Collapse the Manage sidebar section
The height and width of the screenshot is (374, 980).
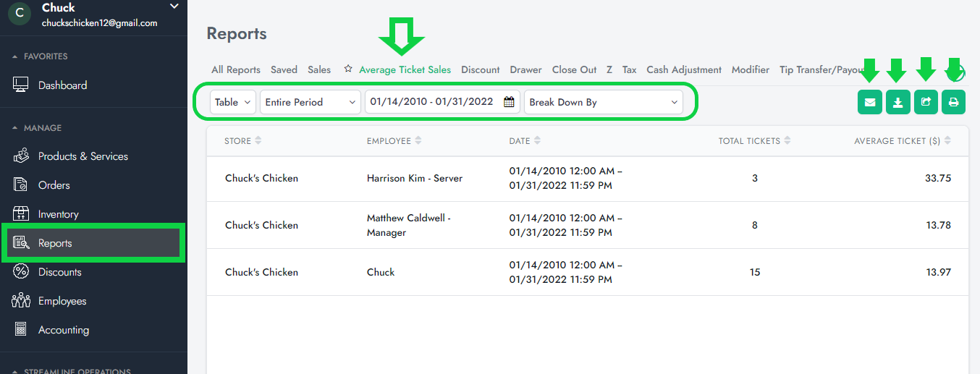pyautogui.click(x=15, y=128)
